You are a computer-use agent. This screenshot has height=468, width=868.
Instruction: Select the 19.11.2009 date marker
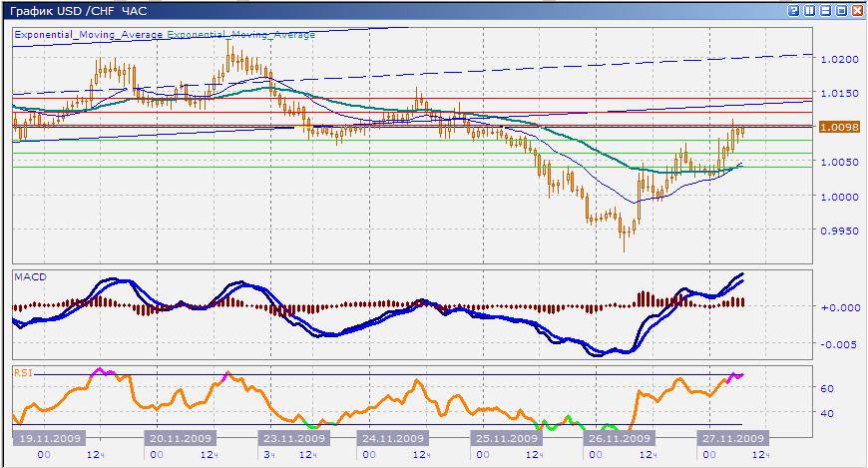click(x=50, y=438)
